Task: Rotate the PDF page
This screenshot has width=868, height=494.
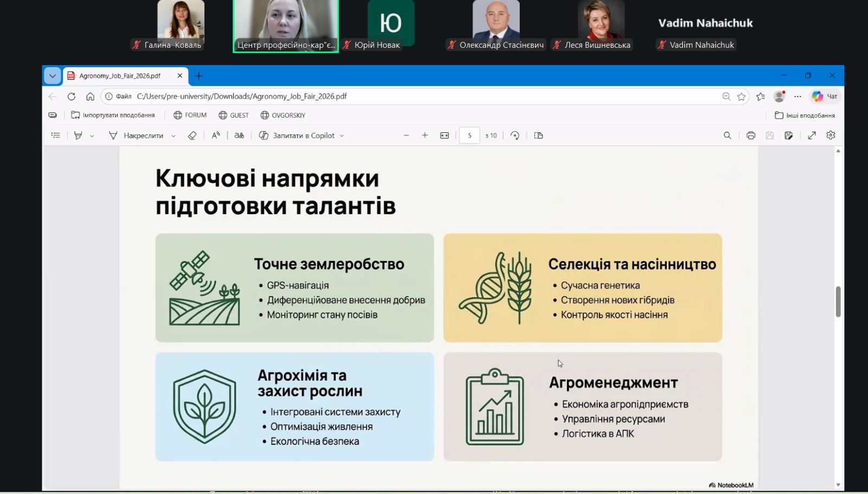Action: coord(515,136)
